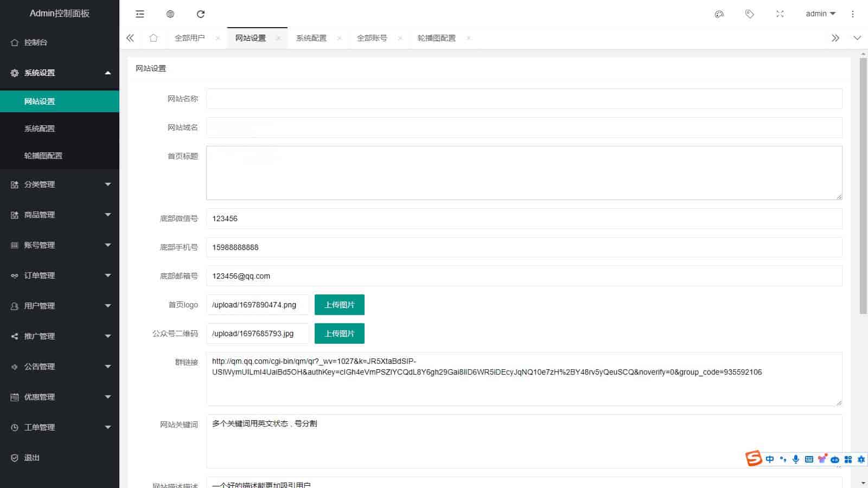Collapse the 系统设置 sidebar section

click(60, 73)
